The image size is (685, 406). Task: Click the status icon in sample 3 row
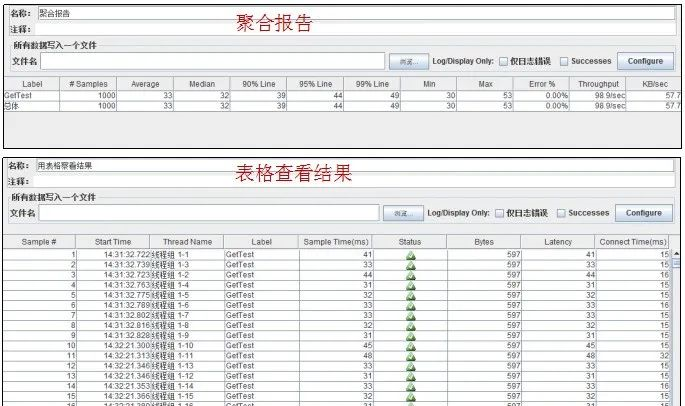tap(411, 275)
